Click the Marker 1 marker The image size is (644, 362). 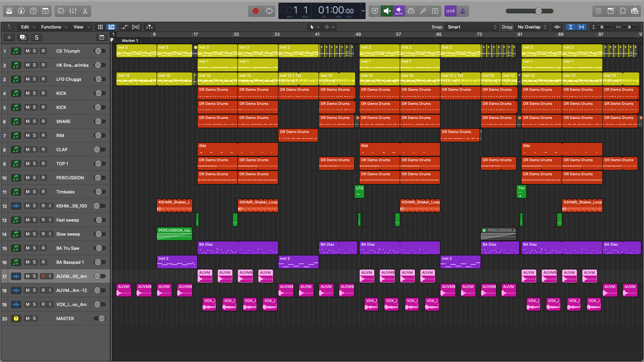(x=130, y=41)
